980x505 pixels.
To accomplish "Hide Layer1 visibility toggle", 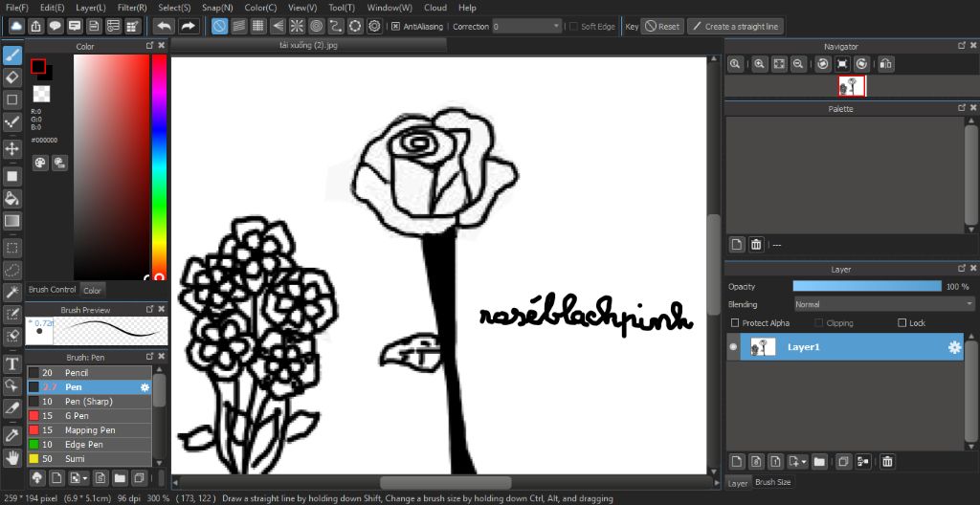I will 734,347.
